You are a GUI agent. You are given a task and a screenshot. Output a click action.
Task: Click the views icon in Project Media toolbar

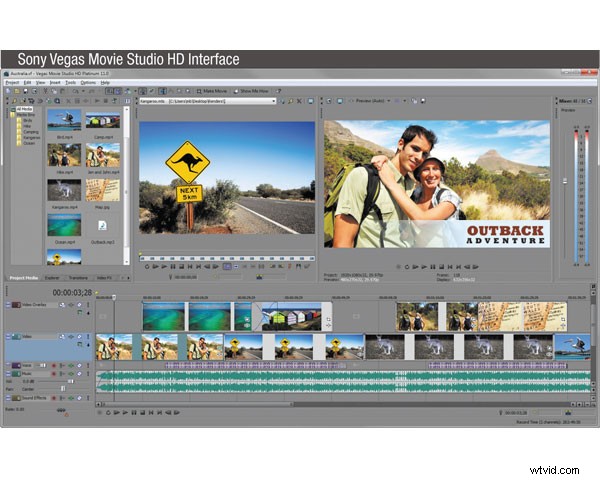click(128, 101)
